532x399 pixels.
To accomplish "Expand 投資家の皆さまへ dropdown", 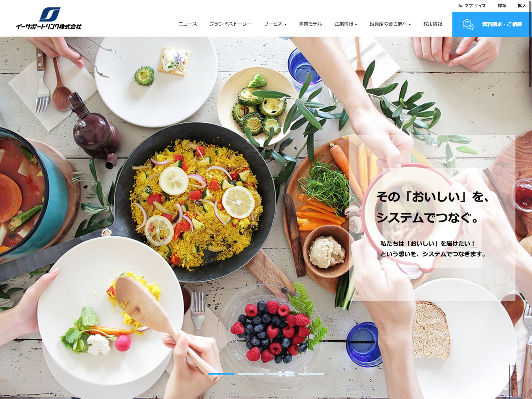I will click(390, 24).
